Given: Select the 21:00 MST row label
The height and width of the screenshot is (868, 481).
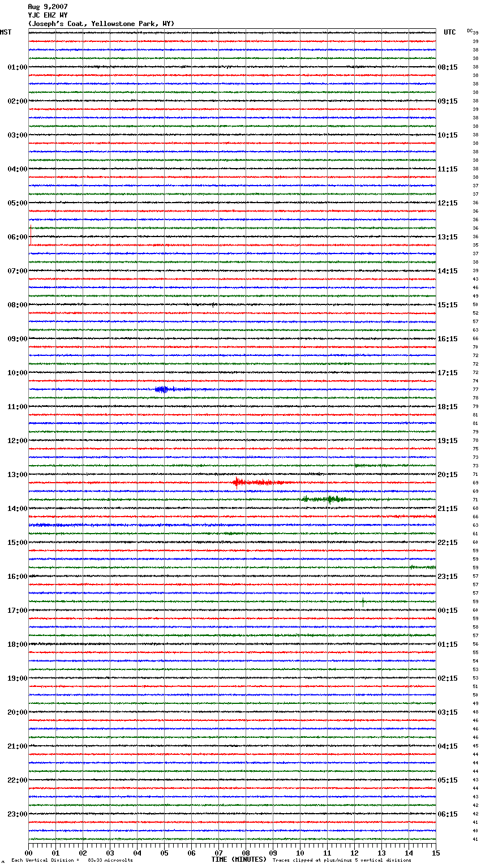Looking at the screenshot, I should click(x=18, y=746).
